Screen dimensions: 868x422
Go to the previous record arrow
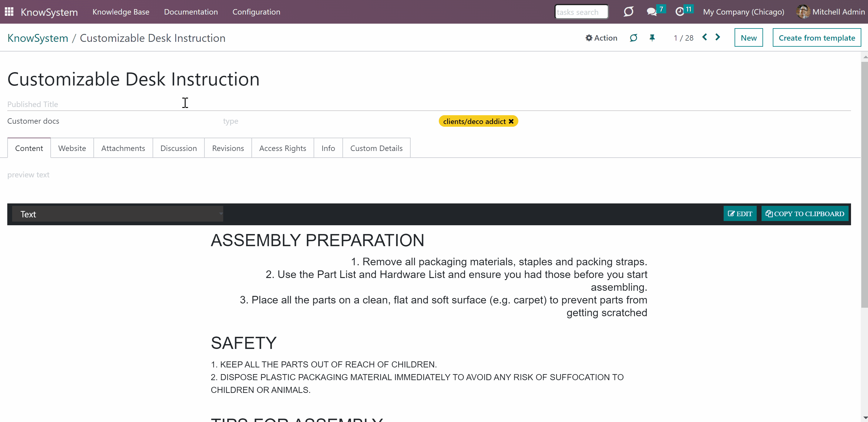705,37
